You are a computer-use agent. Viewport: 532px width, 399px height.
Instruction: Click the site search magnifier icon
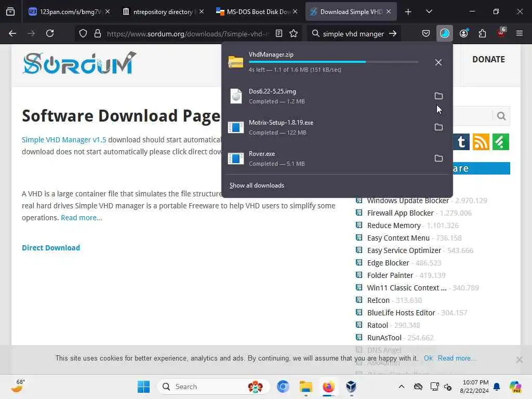click(x=501, y=116)
